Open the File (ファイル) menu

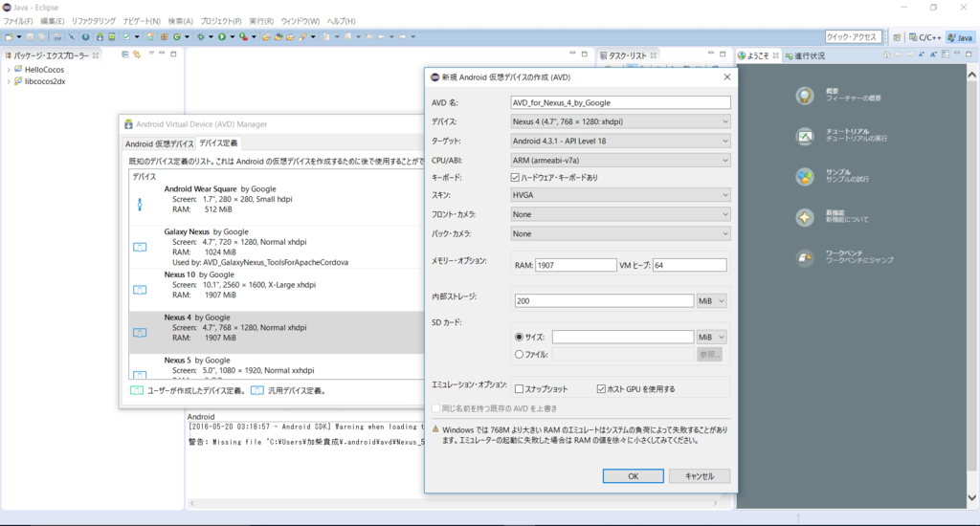coord(18,21)
